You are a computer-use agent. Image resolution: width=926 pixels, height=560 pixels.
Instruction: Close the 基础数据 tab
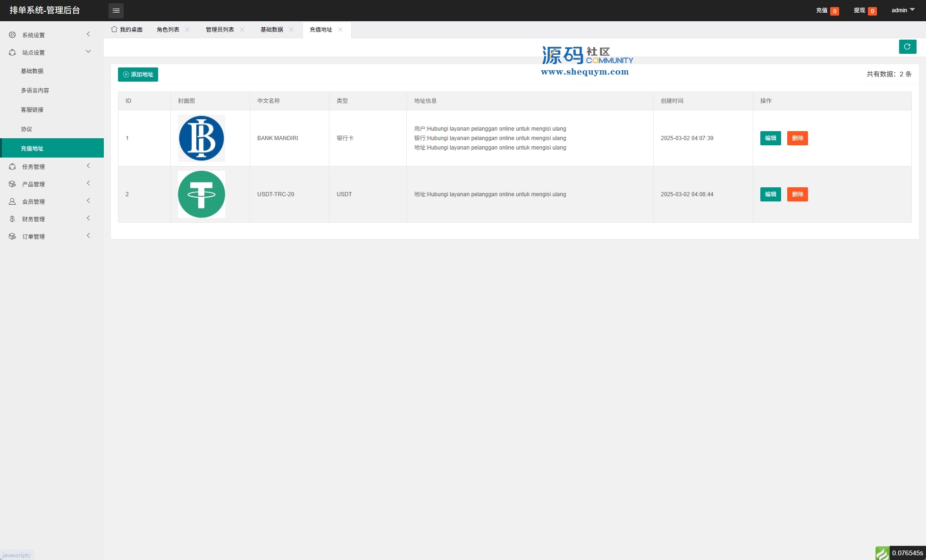pos(291,29)
